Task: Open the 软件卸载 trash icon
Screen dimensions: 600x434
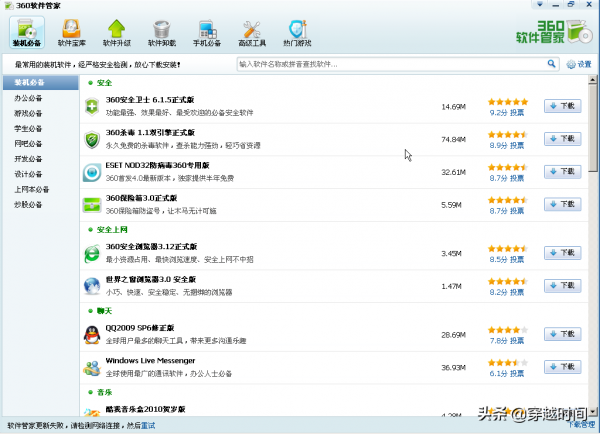Action: click(162, 32)
